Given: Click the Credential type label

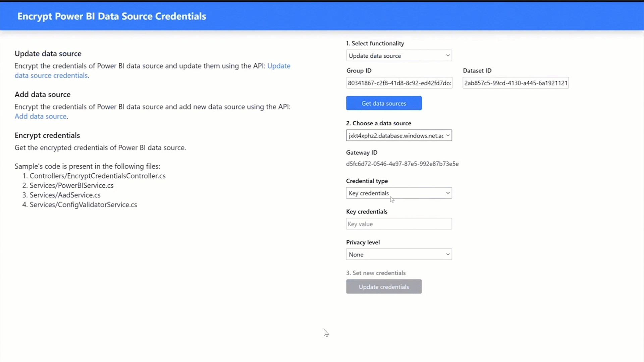Looking at the screenshot, I should [x=367, y=181].
